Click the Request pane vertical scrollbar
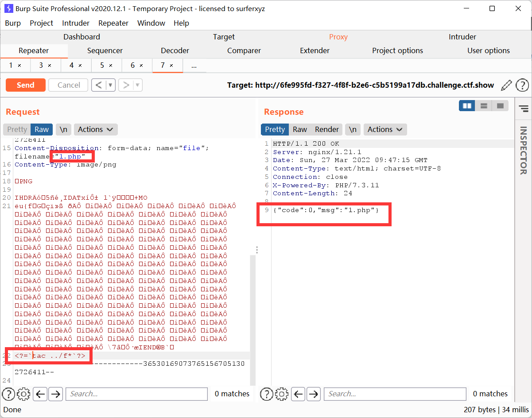This screenshot has height=418, width=532. click(x=252, y=320)
